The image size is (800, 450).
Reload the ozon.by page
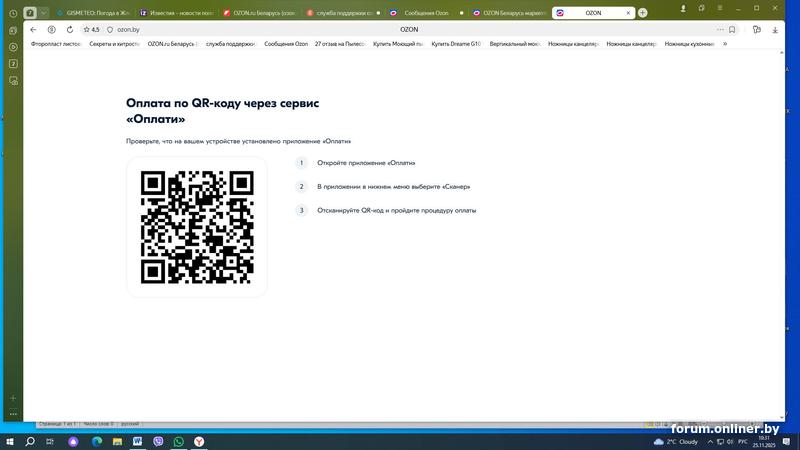coord(70,30)
